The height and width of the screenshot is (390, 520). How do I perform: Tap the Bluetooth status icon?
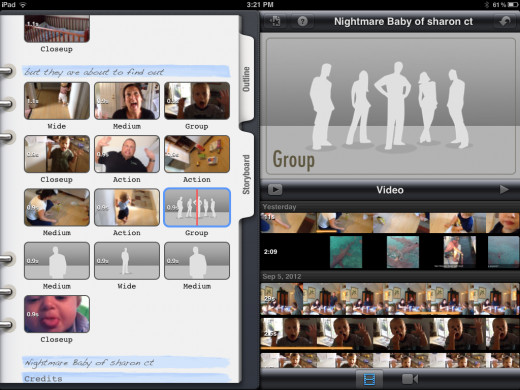click(486, 5)
